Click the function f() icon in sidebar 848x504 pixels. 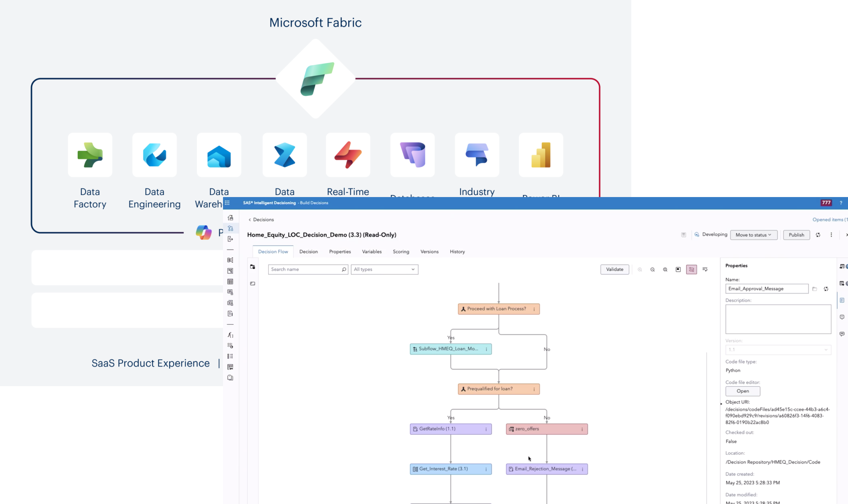pyautogui.click(x=230, y=335)
